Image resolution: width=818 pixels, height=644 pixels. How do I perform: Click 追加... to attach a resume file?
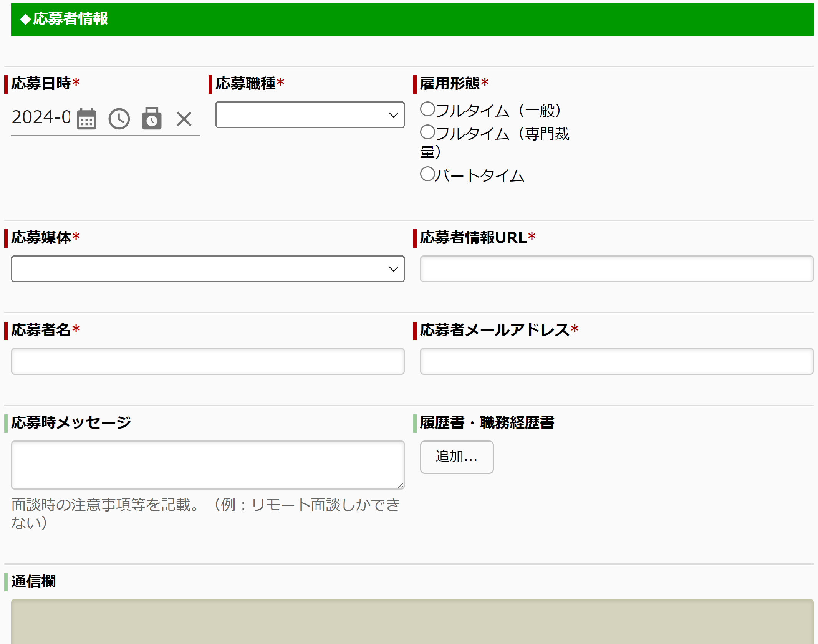point(456,457)
